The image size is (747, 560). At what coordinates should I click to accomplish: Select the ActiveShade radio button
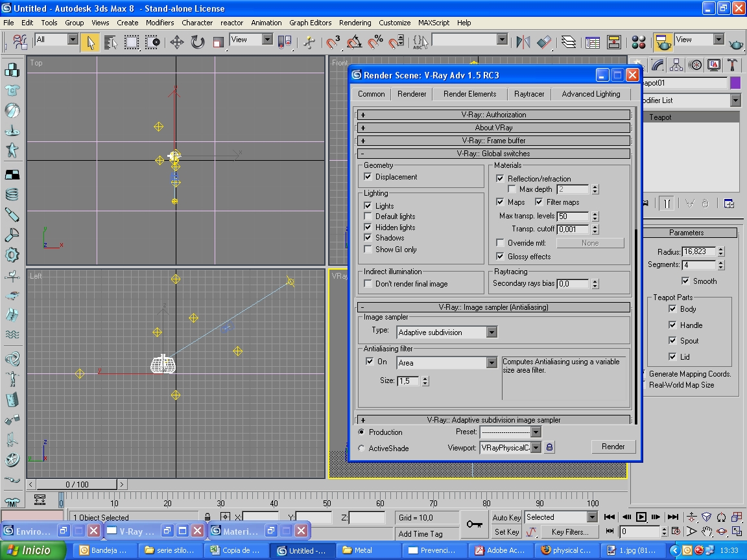[361, 449]
